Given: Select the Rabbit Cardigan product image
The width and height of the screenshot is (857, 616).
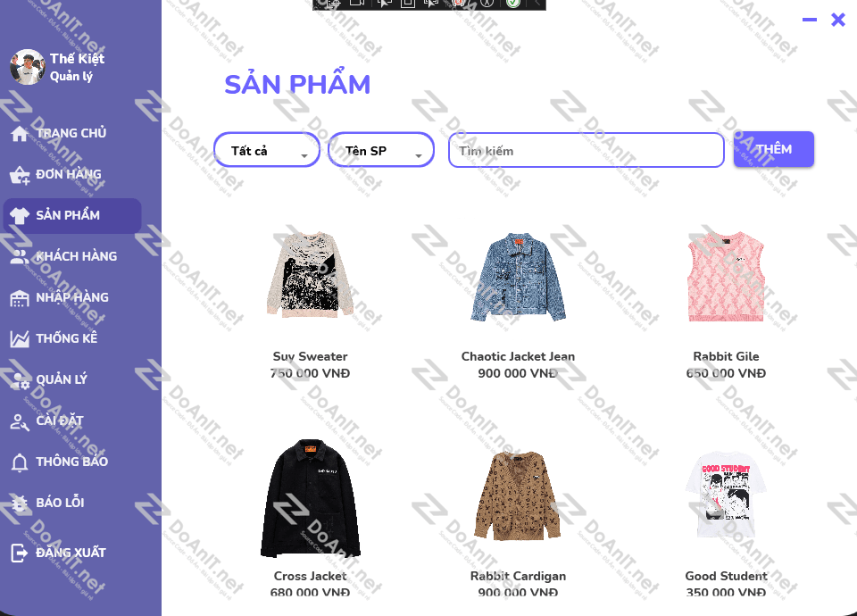Looking at the screenshot, I should click(x=518, y=496).
